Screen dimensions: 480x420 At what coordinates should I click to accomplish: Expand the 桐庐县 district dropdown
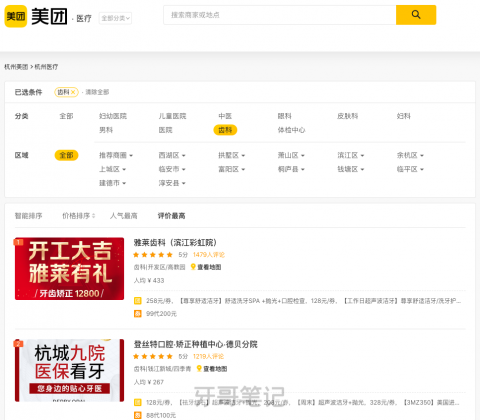point(291,169)
